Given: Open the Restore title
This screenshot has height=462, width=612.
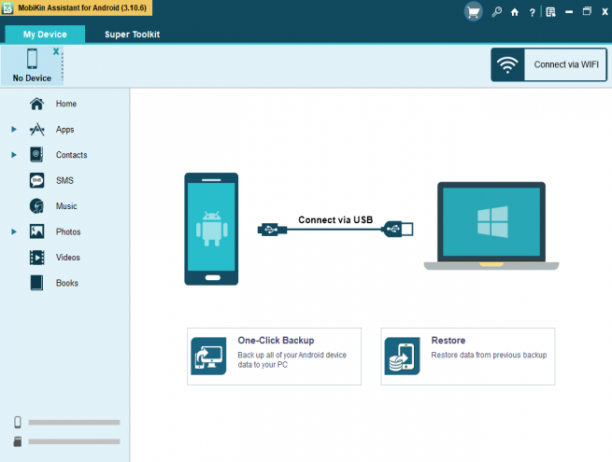Looking at the screenshot, I should click(x=448, y=340).
